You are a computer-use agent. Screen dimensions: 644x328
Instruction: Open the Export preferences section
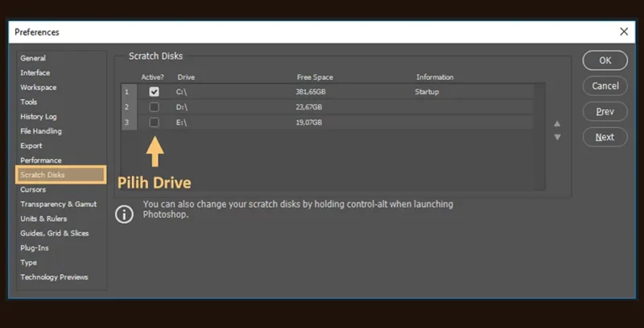[31, 146]
